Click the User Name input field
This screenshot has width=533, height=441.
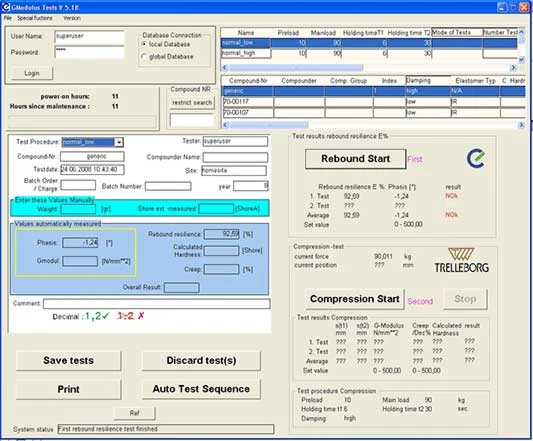click(x=89, y=37)
